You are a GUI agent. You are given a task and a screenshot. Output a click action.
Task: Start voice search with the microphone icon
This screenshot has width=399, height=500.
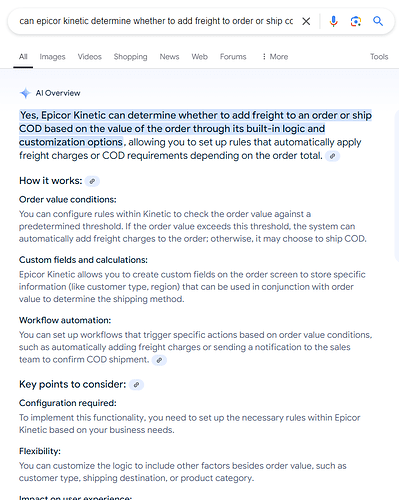(x=333, y=21)
